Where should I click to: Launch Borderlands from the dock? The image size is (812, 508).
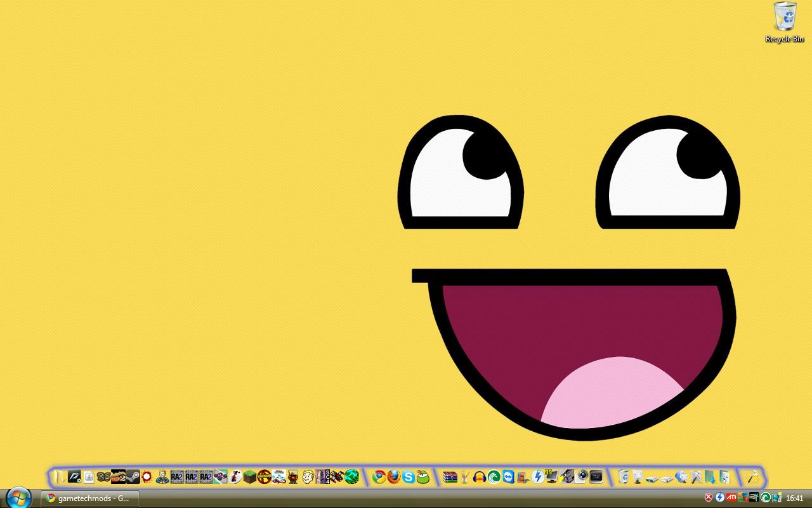click(x=264, y=476)
